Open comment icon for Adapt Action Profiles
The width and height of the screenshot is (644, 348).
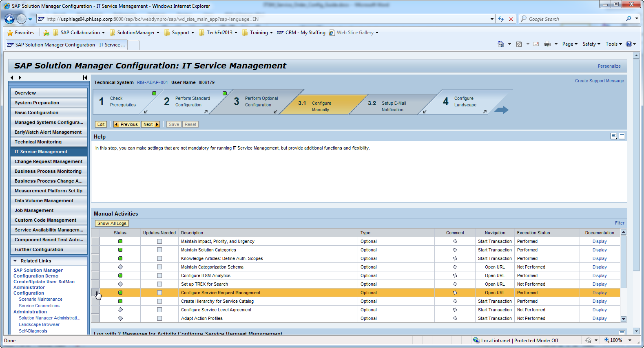click(x=455, y=318)
